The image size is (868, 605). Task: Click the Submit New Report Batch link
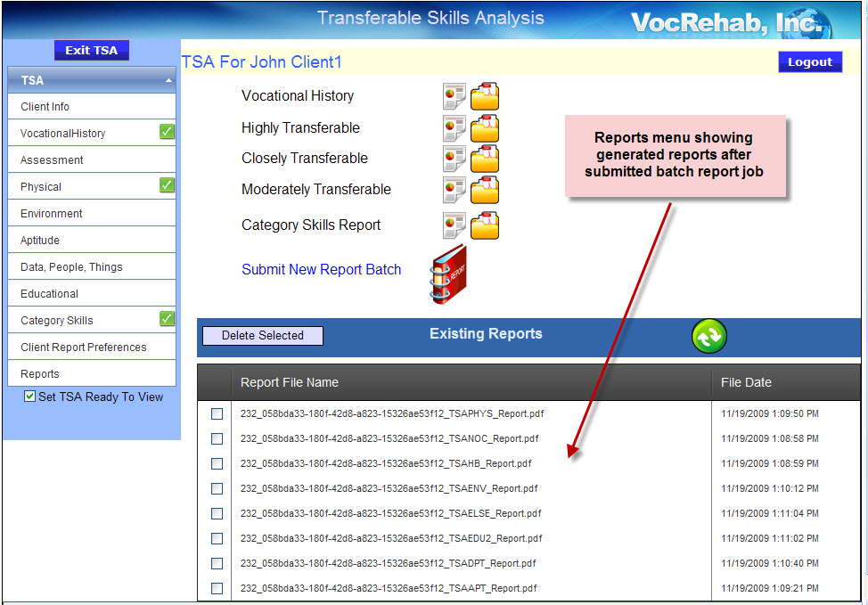click(321, 270)
